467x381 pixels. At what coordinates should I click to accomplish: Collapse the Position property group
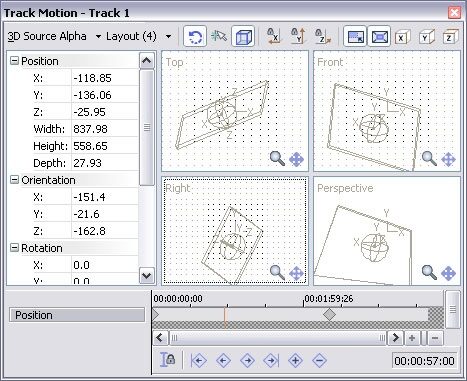coord(14,61)
